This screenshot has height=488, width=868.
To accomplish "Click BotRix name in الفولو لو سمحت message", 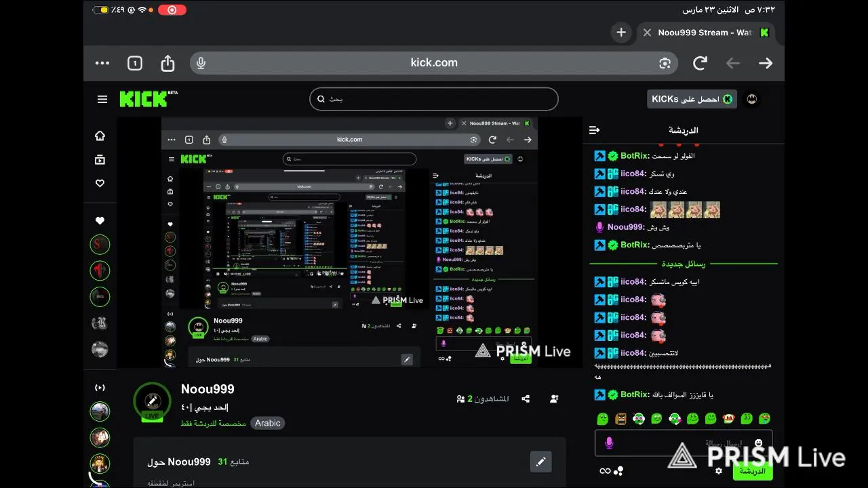I will [633, 156].
